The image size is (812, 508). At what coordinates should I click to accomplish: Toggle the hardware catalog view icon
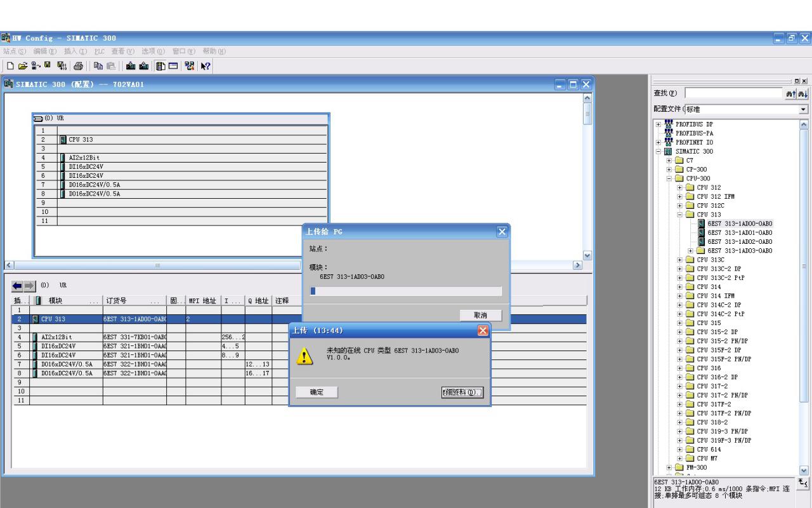click(x=160, y=66)
